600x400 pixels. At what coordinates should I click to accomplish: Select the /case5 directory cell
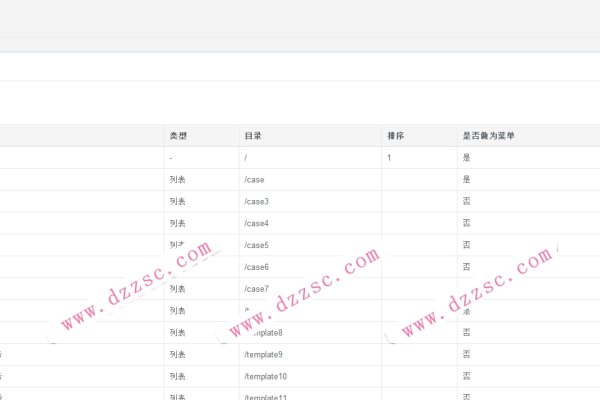pyautogui.click(x=256, y=245)
